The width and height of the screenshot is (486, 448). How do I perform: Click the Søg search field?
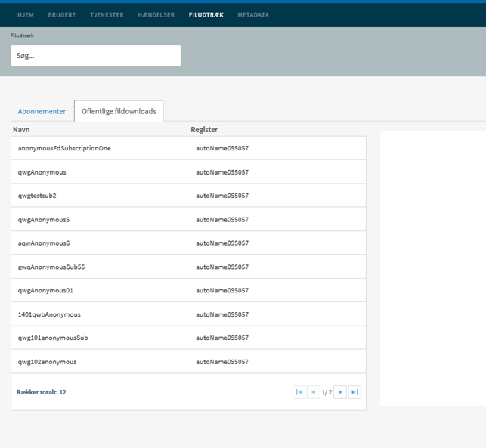(x=95, y=56)
